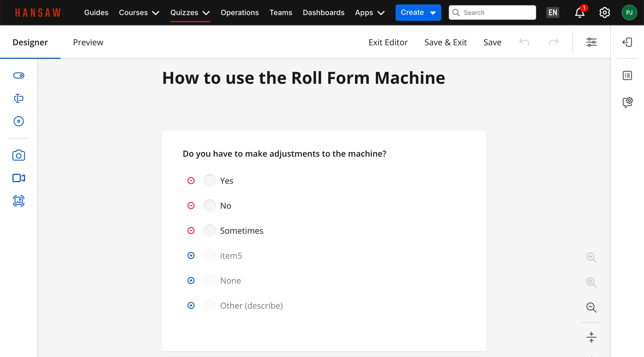
Task: Focus the Search field
Action: (492, 12)
